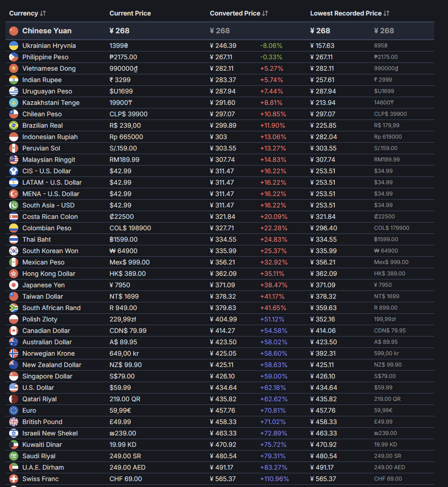Select the Colombian Peso currency name
The width and height of the screenshot is (448, 487).
pyautogui.click(x=47, y=228)
